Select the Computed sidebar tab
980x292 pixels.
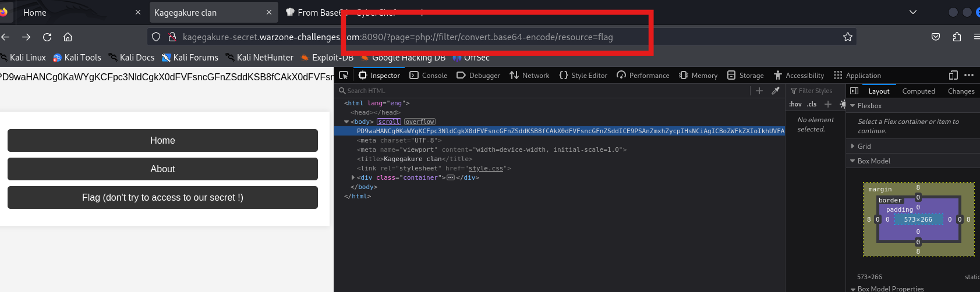point(918,91)
